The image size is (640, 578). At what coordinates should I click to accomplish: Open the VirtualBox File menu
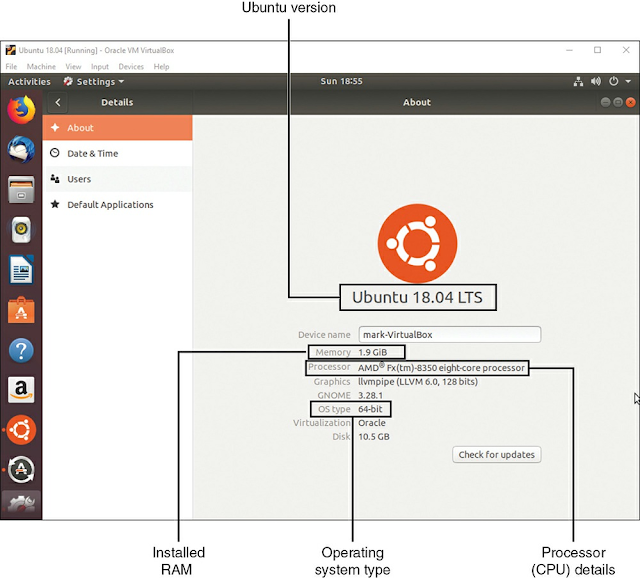11,66
